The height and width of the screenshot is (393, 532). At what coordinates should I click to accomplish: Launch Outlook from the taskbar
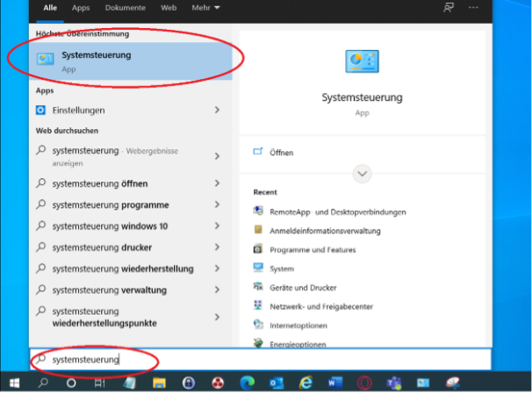(x=277, y=383)
